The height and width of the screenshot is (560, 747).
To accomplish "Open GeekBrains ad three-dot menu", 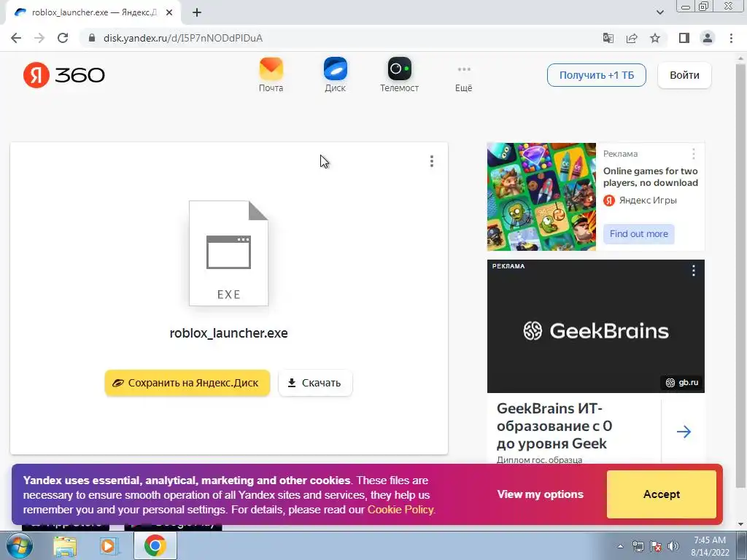I will [x=694, y=271].
